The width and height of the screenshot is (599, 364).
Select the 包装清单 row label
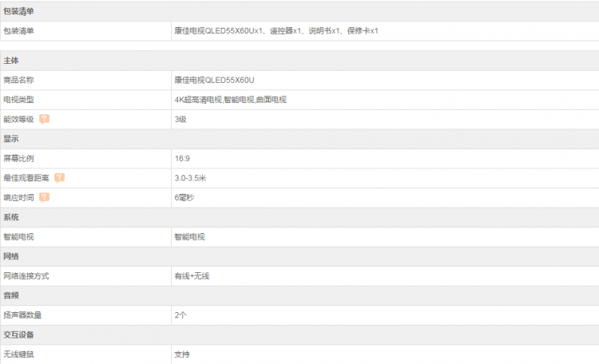pos(18,31)
